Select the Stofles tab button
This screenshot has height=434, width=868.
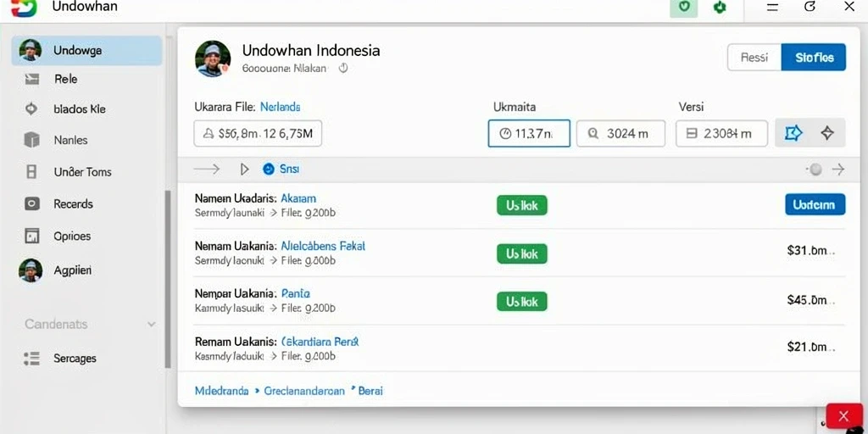pos(814,57)
